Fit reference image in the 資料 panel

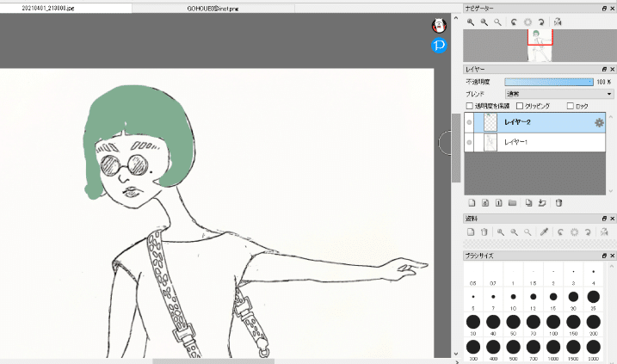[528, 232]
